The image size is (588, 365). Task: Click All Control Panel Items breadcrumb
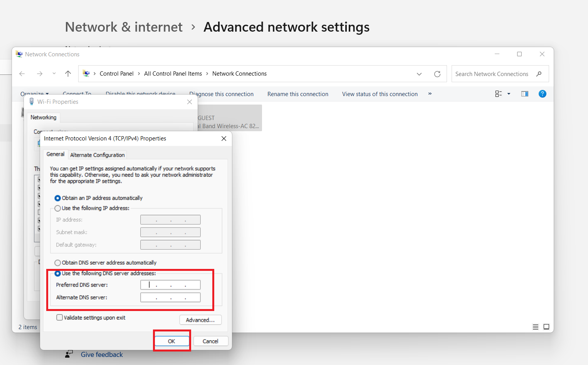click(x=173, y=74)
